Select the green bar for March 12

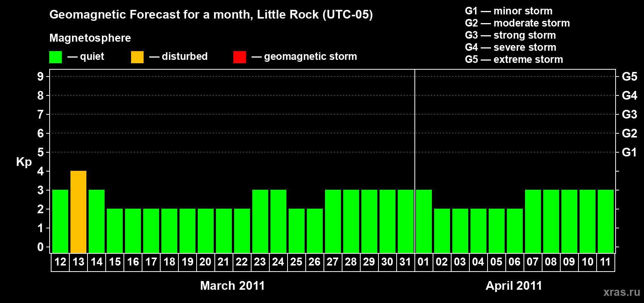[x=60, y=221]
